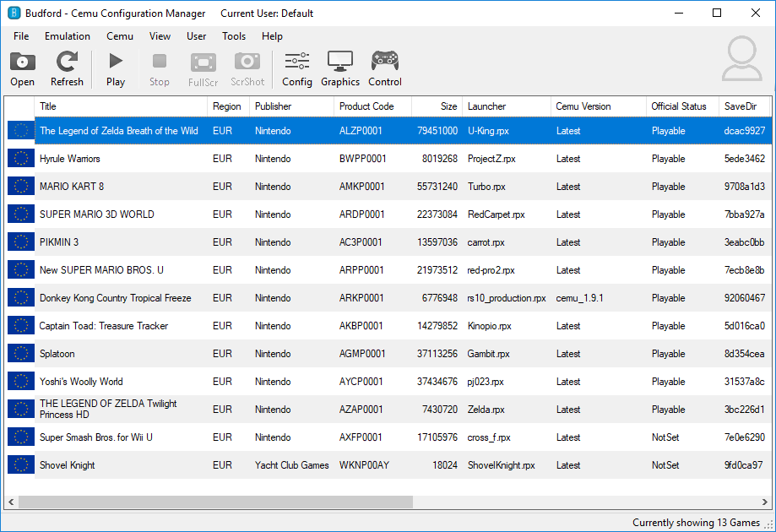Click the EU flag for Captain Toad
The height and width of the screenshot is (532, 776).
21,326
